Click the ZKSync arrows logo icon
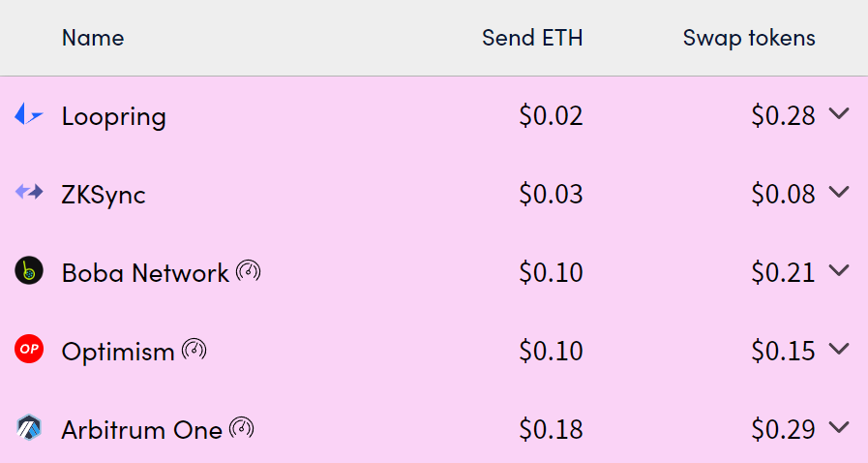This screenshot has width=868, height=463. click(29, 192)
